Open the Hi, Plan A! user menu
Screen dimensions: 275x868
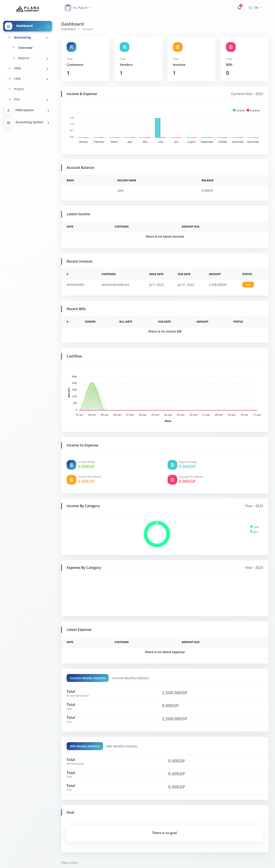(x=78, y=8)
